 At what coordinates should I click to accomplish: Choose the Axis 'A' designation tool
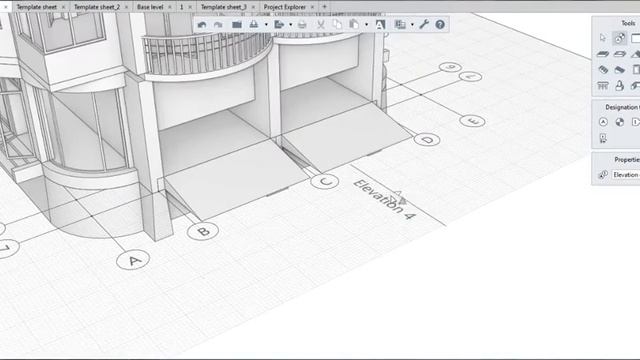[603, 122]
